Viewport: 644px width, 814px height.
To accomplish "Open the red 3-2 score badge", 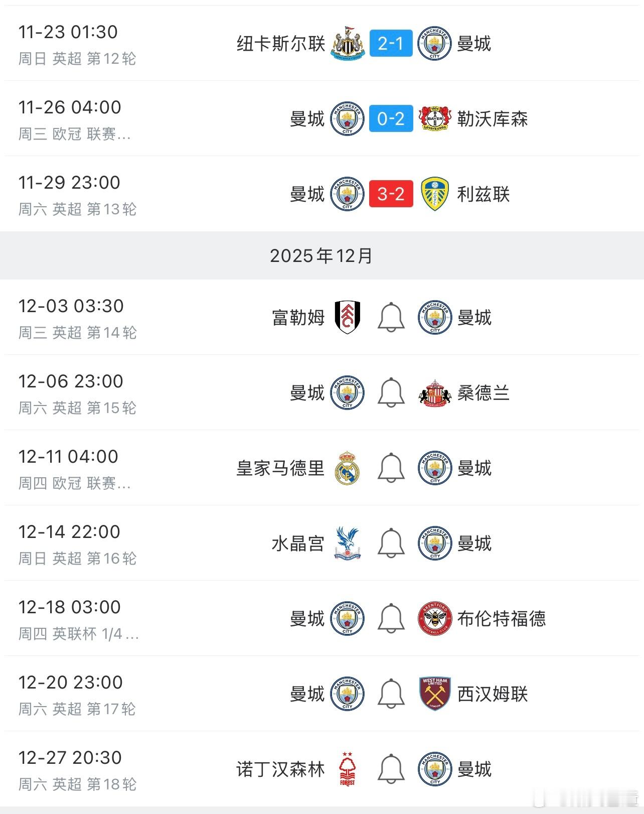I will 391,194.
